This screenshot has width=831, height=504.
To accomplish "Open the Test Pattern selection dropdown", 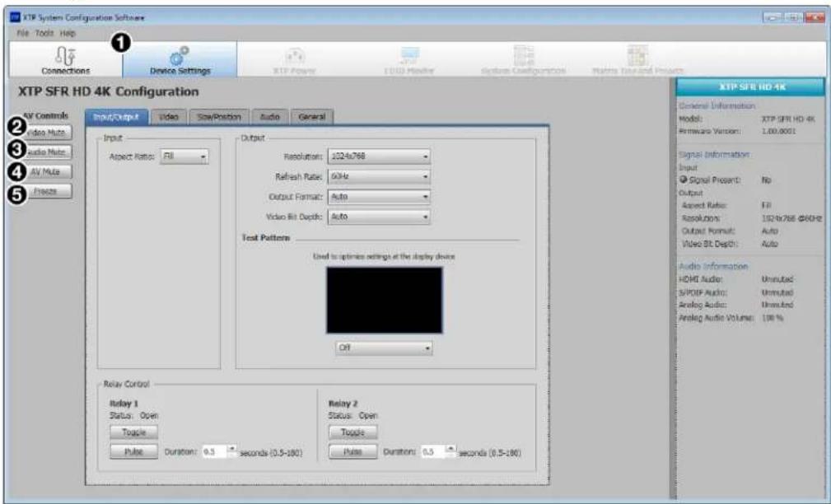I will (x=385, y=348).
